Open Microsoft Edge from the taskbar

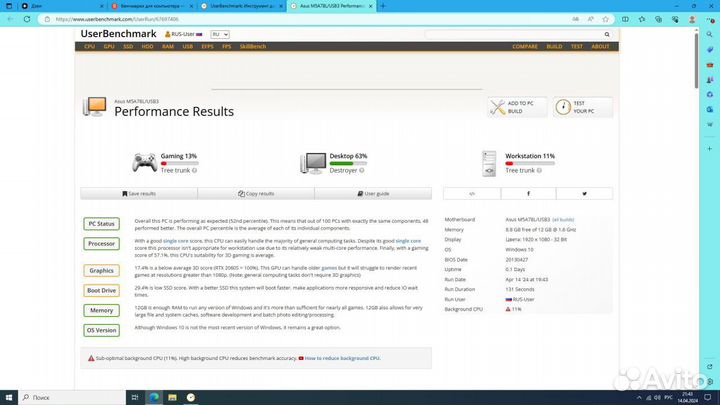pyautogui.click(x=154, y=397)
